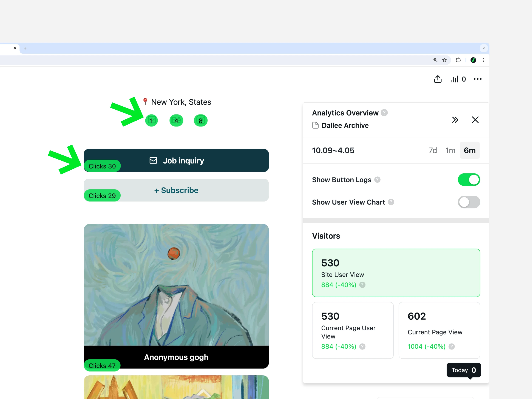Screen dimensions: 532x399
Task: Open the partially visible colorful artwork below
Action: 176,387
